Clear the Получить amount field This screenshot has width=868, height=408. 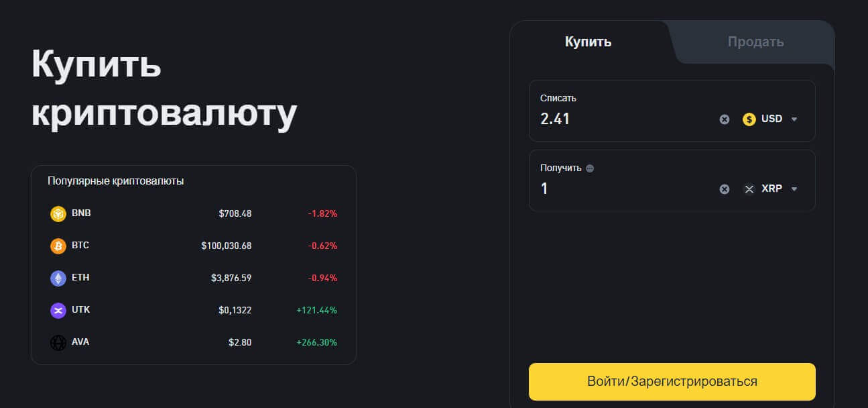pyautogui.click(x=725, y=189)
